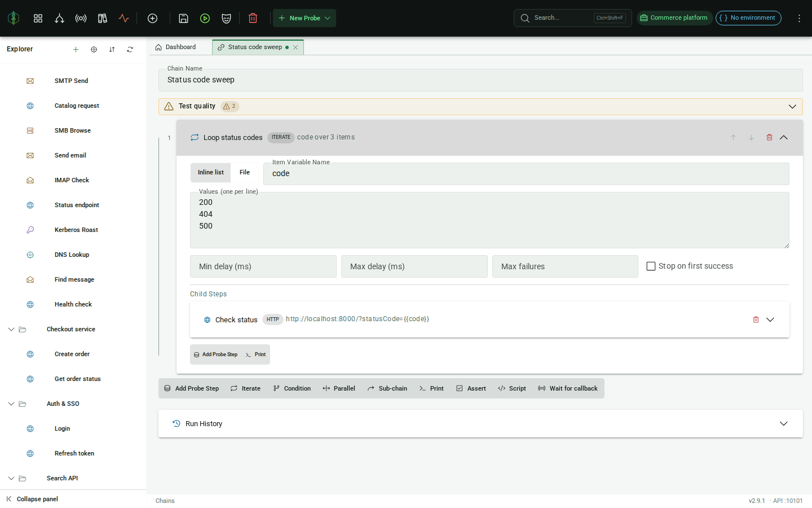Click the warning triangle in Test quality bar
This screenshot has width=812, height=508.
coord(169,106)
